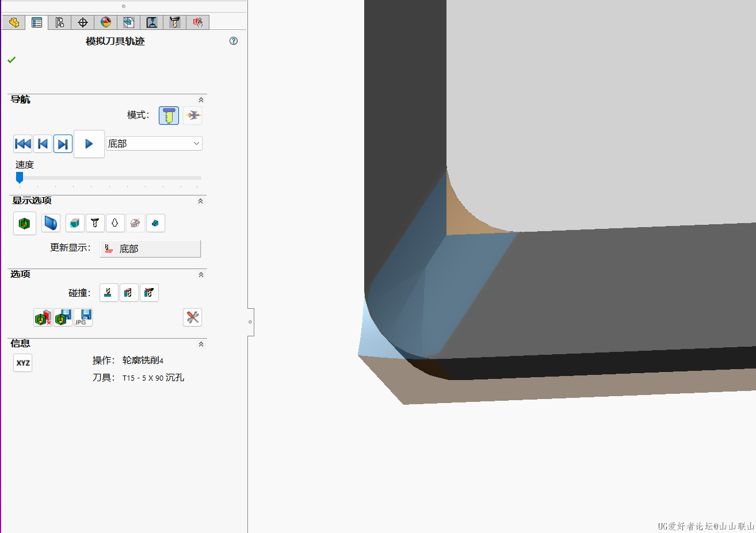
Task: Toggle XYZ coordinate display
Action: coord(23,363)
